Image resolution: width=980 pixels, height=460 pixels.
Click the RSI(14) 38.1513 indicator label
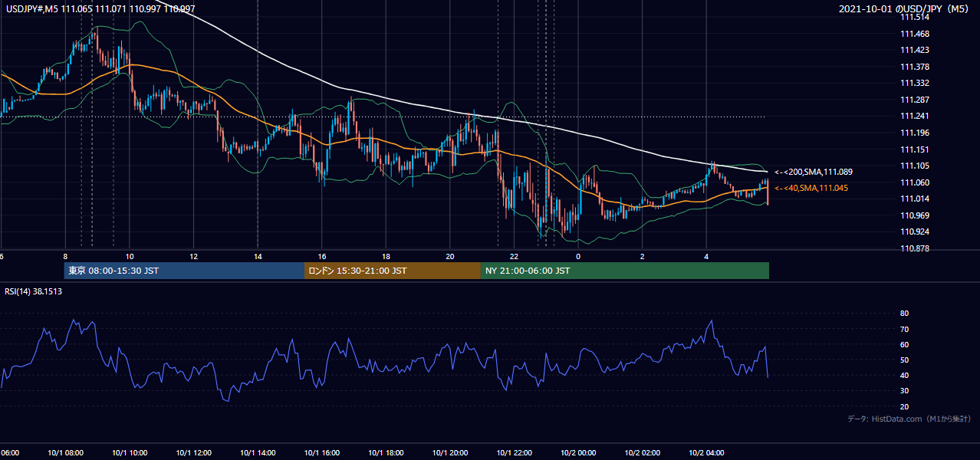[33, 291]
